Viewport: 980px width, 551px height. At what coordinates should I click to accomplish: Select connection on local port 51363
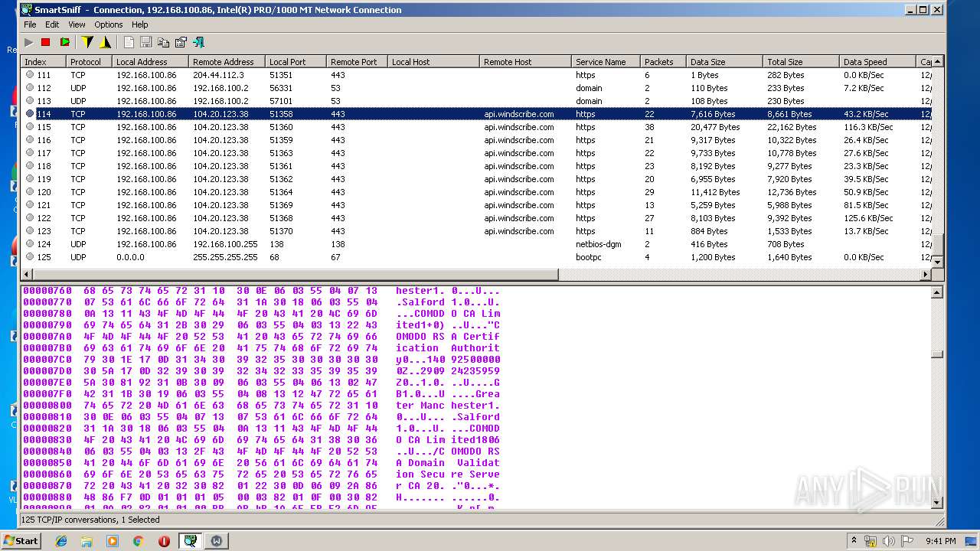point(476,153)
